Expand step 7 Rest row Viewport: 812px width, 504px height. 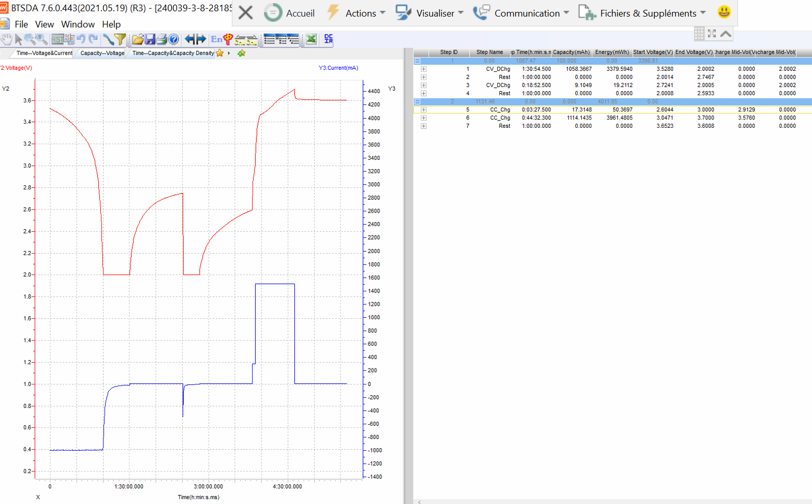click(x=423, y=126)
